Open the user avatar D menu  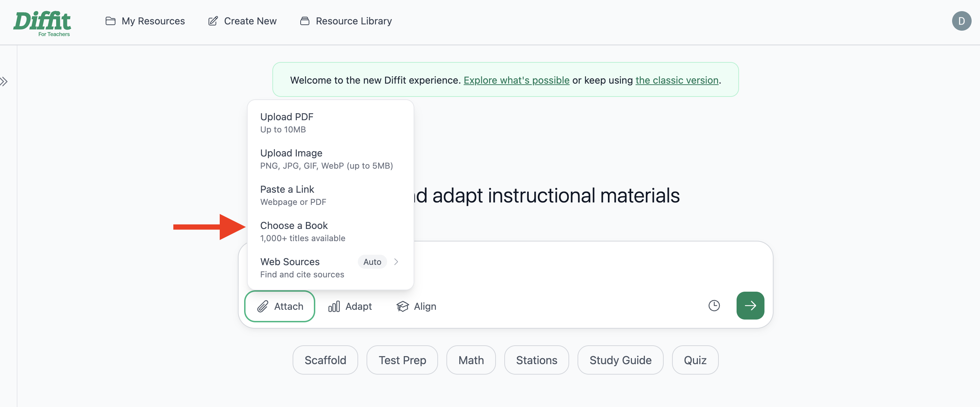(x=962, y=21)
